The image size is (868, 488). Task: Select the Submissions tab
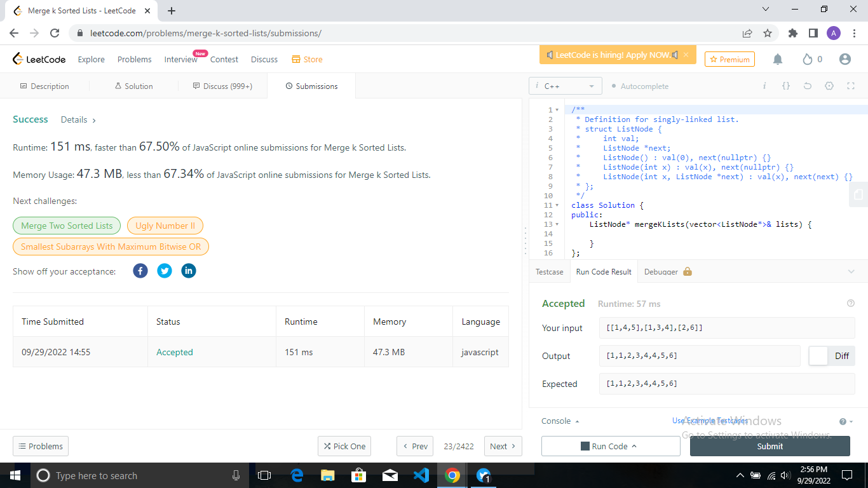coord(311,86)
